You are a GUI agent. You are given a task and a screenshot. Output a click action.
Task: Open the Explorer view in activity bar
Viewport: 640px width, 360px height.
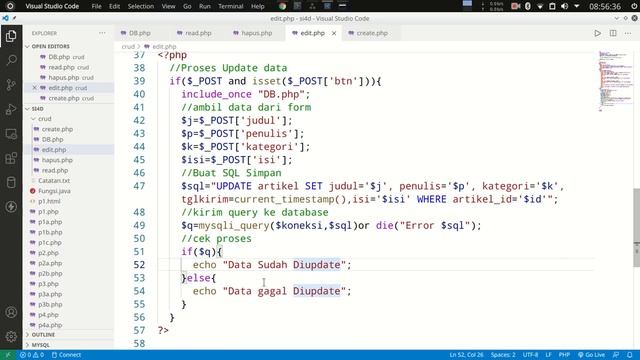click(11, 36)
